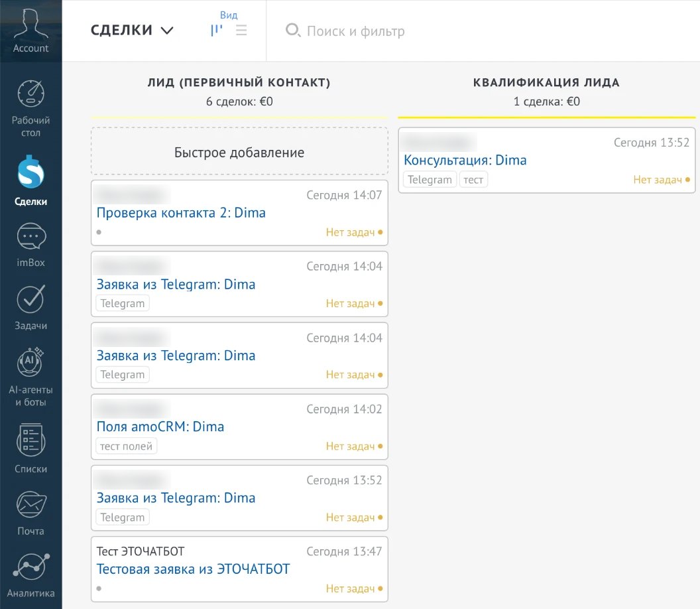Click КВАЛИФИКАЦИЯ ЛИДА column header
The image size is (700, 609).
tap(546, 83)
